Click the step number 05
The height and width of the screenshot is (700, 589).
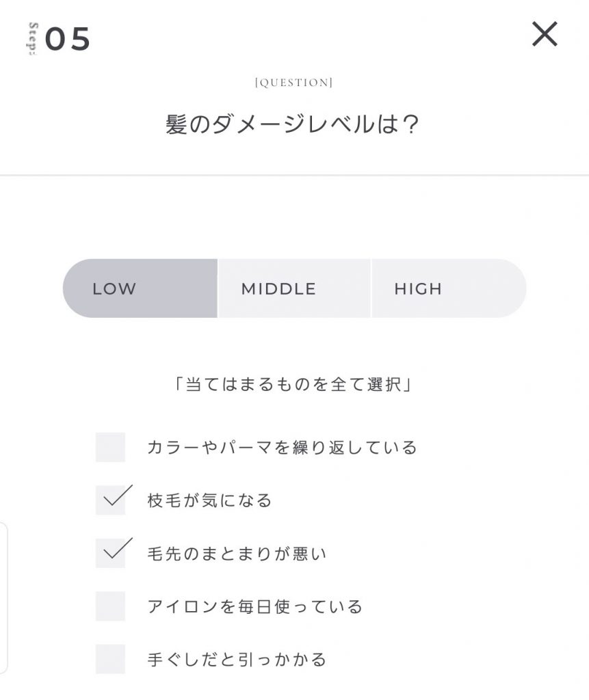(x=68, y=40)
